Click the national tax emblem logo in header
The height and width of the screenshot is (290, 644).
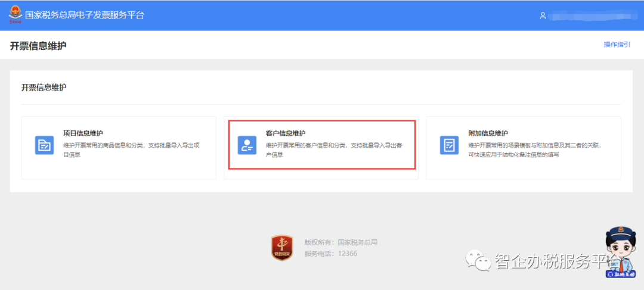[x=15, y=15]
